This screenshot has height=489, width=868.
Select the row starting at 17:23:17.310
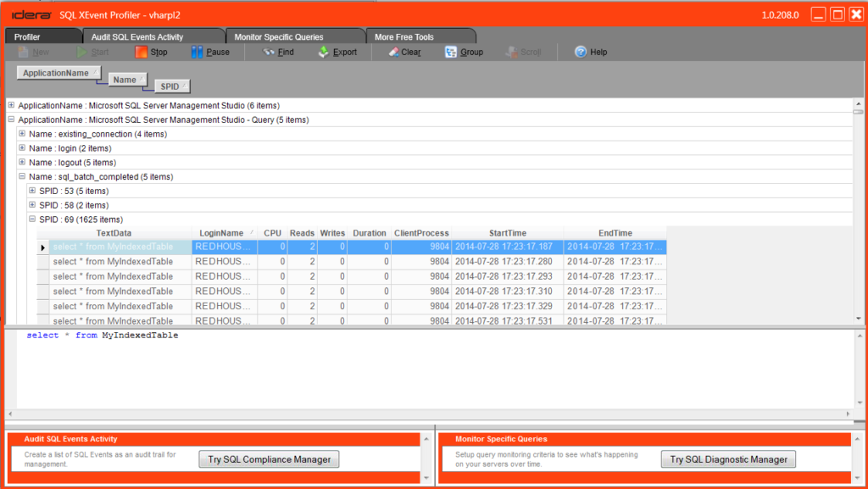point(352,292)
